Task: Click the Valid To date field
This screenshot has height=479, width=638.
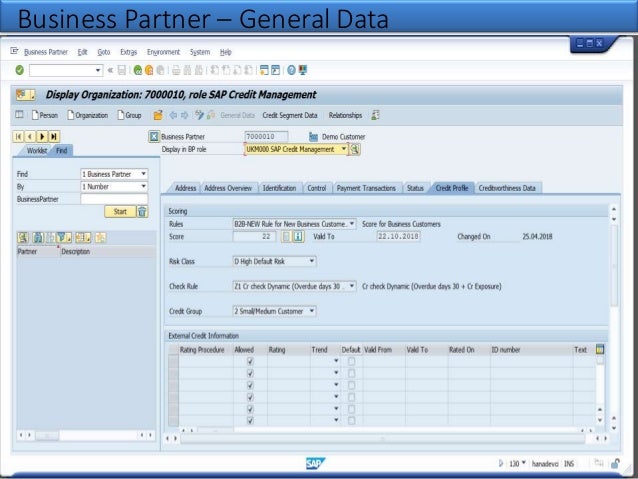Action: coord(398,236)
